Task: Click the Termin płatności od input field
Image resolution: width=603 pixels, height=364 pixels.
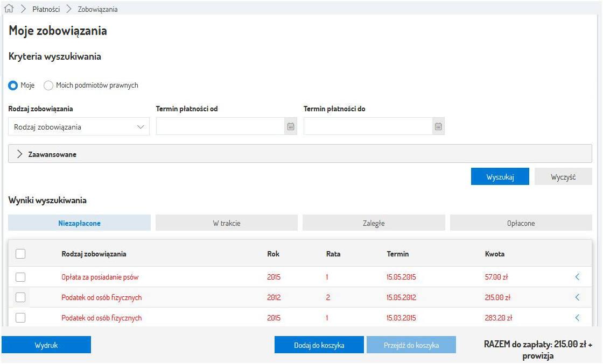Action: coord(220,126)
